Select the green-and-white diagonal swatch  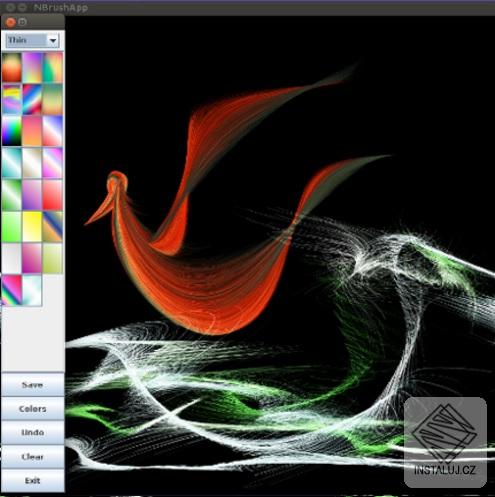(12, 195)
